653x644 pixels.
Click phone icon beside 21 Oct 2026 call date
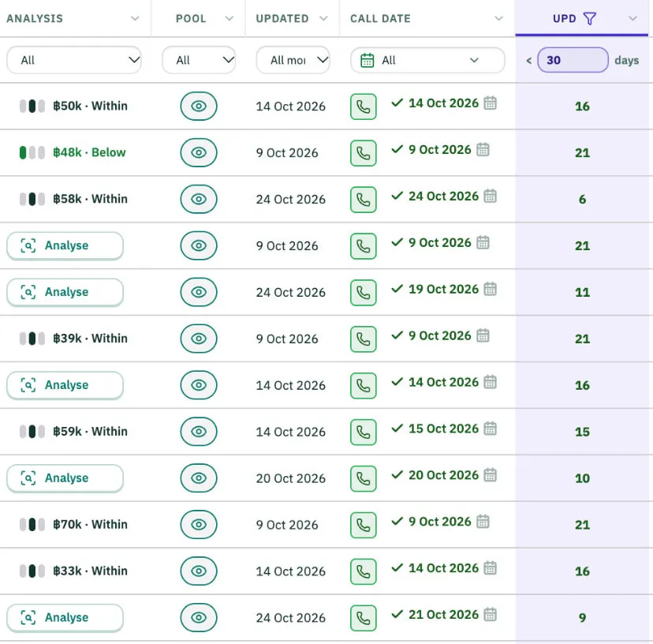click(363, 618)
